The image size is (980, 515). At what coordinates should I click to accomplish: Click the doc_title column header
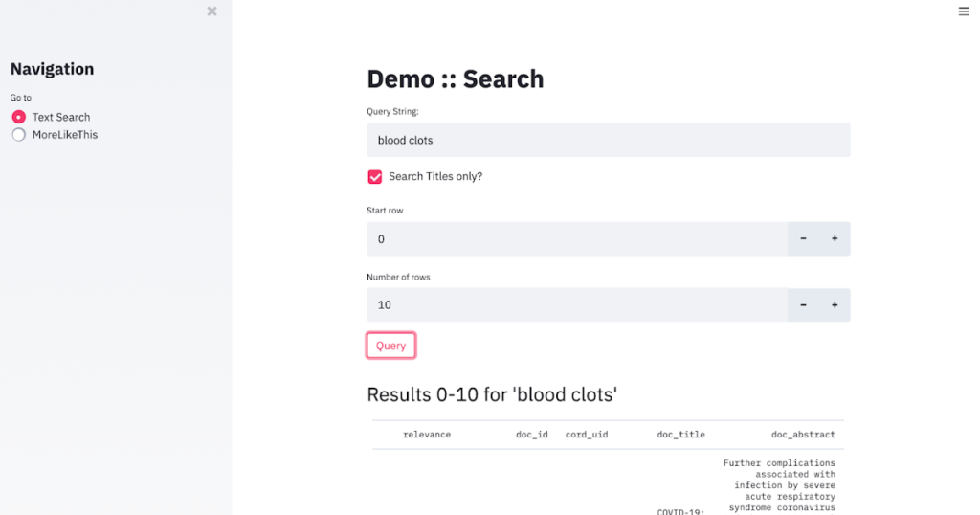tap(680, 435)
